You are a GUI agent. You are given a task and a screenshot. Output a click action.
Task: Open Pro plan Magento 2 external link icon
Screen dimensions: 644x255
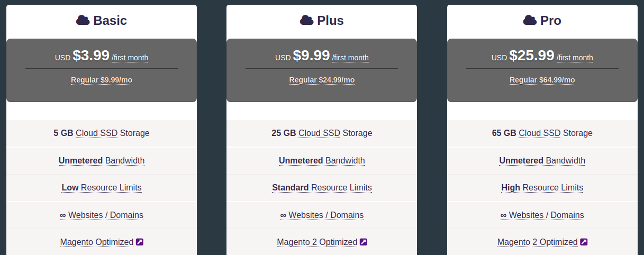(x=584, y=242)
